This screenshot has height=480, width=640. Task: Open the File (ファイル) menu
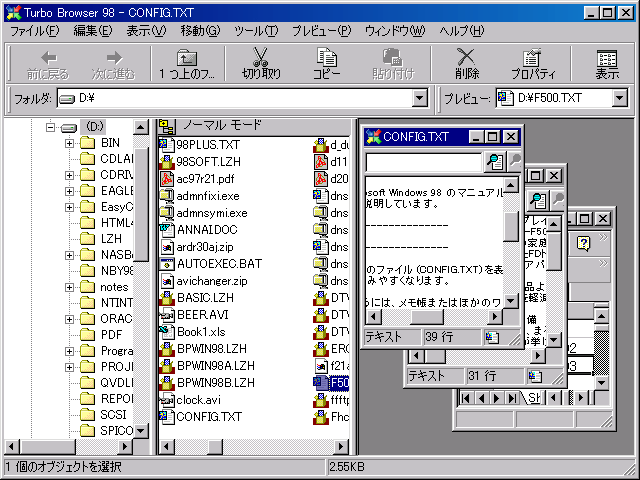coord(34,31)
